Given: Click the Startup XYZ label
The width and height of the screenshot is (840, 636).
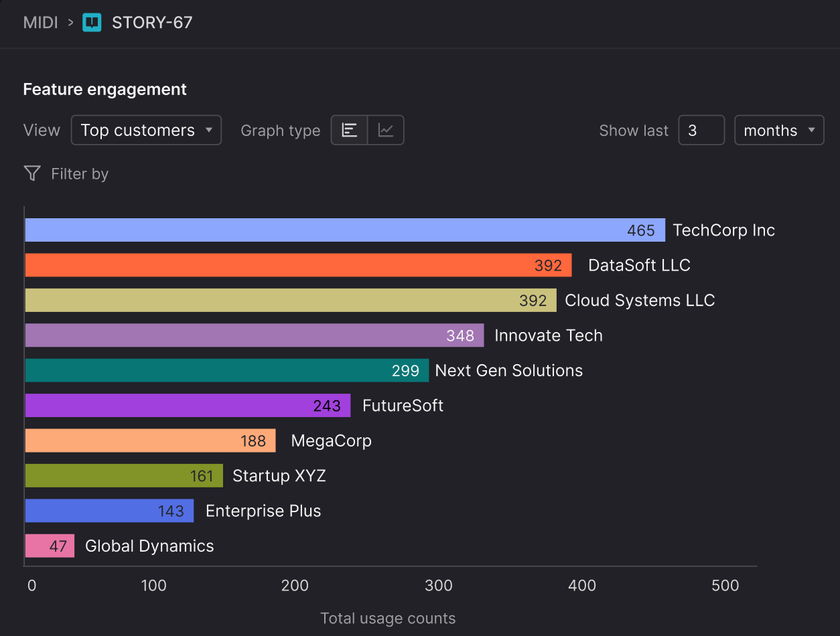Looking at the screenshot, I should pyautogui.click(x=279, y=476).
